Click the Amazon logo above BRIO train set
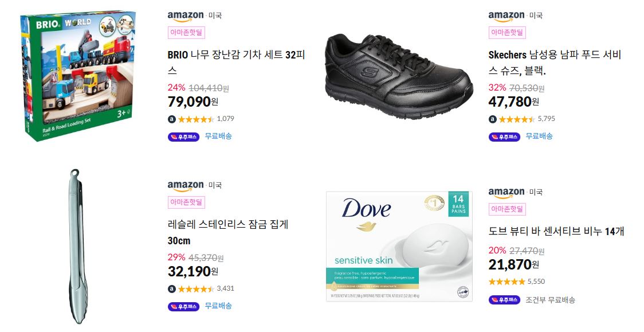The image size is (644, 332). (x=186, y=17)
